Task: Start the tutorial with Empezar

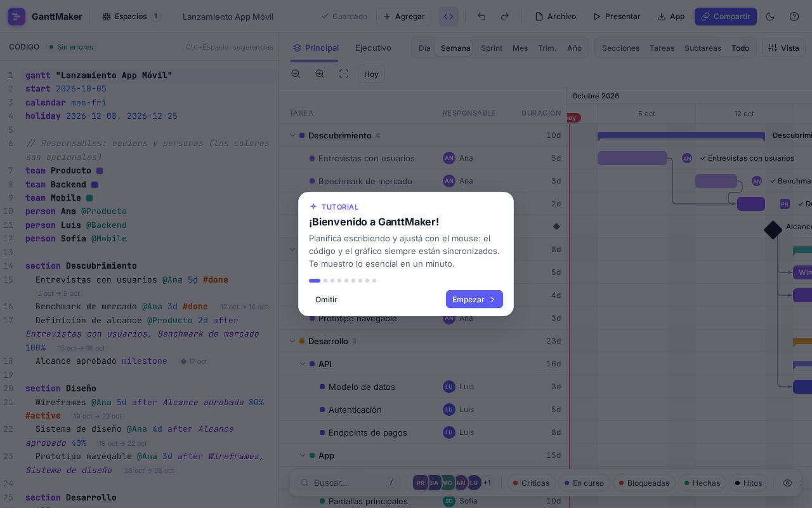Action: [475, 299]
